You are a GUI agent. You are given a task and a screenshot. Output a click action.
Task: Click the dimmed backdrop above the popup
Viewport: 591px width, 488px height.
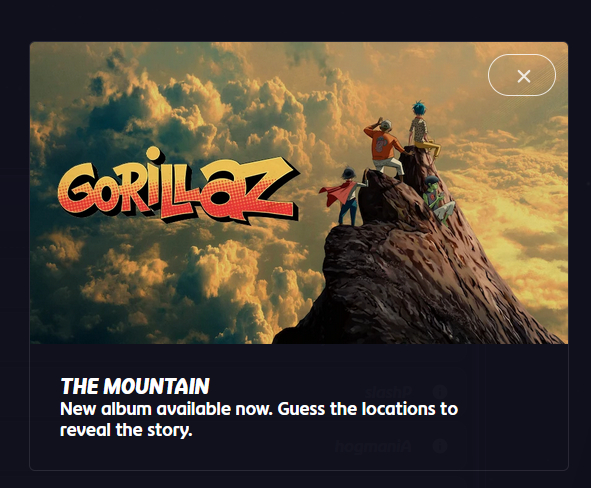click(x=296, y=19)
